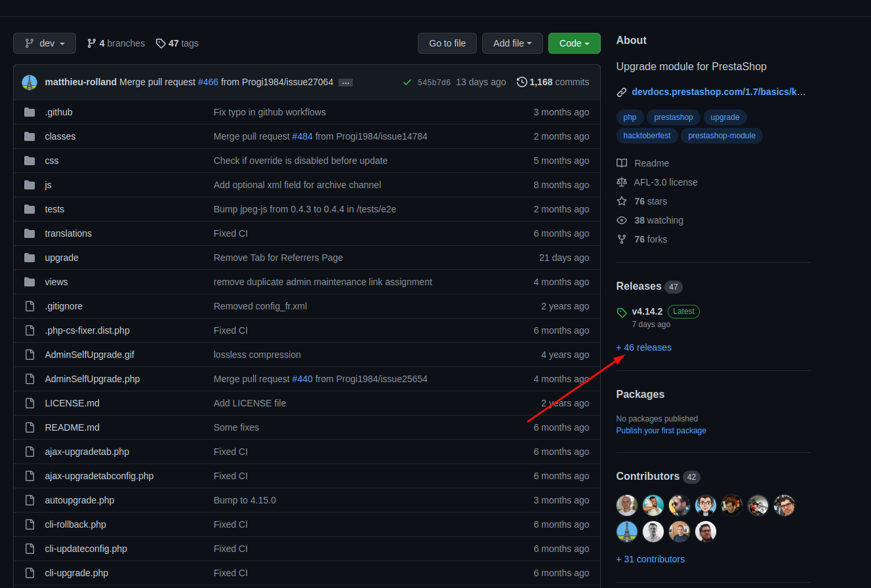
Task: Open the v4.14.2 release page
Action: 647,311
